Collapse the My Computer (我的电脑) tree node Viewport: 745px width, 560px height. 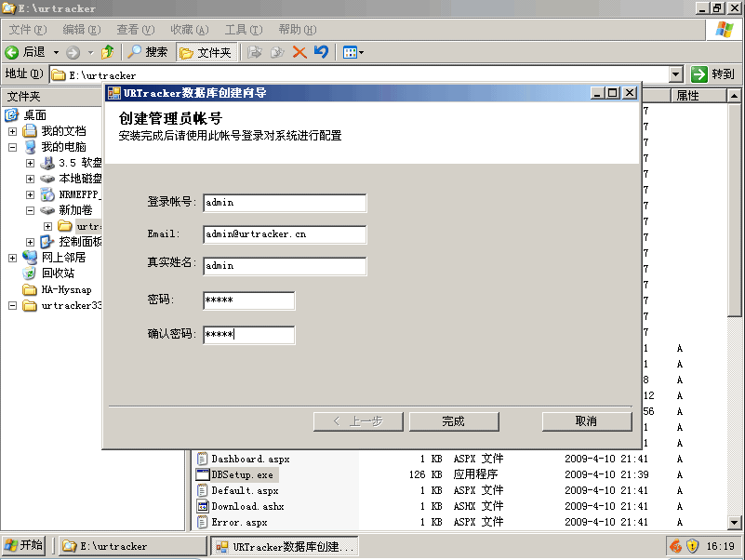tap(13, 147)
